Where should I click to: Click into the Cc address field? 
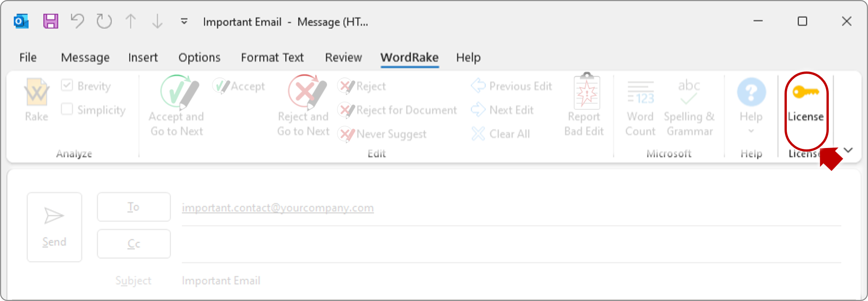(511, 246)
